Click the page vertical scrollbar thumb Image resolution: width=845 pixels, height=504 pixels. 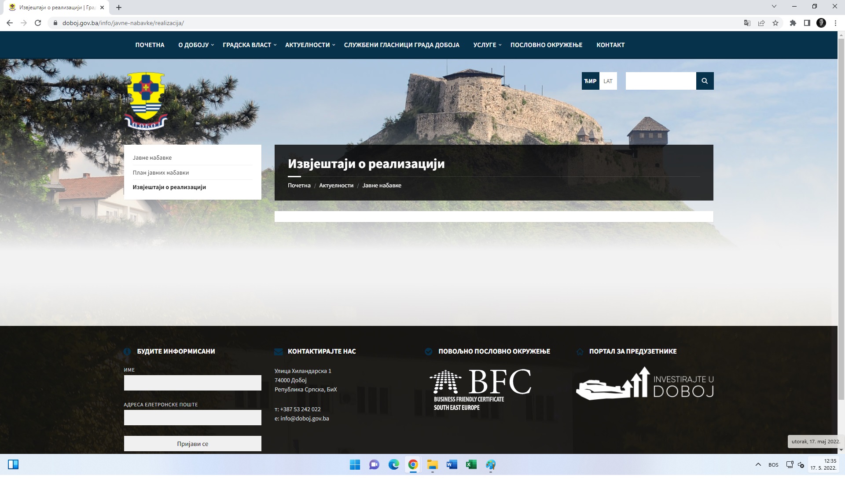841,219
